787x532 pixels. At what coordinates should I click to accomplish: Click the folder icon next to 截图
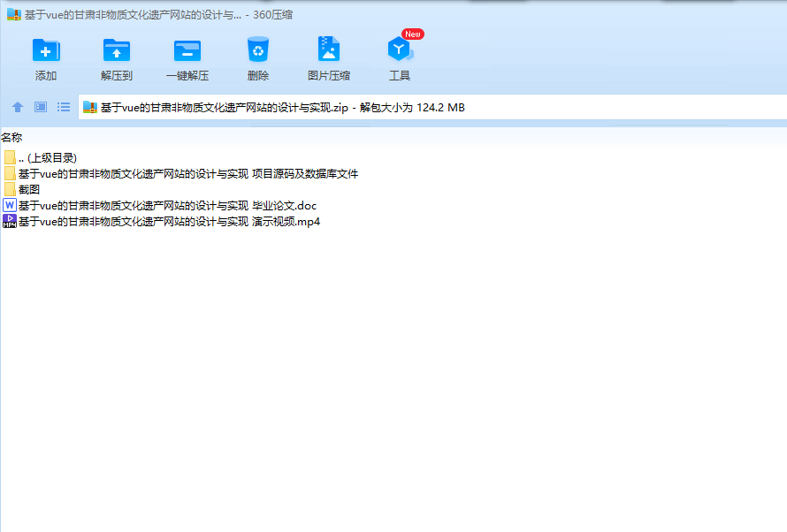(10, 189)
